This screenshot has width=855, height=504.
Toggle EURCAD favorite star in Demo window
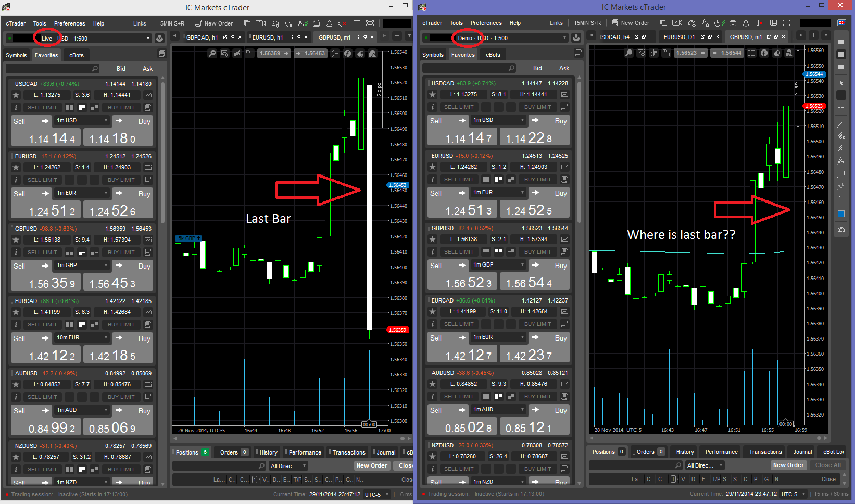(433, 311)
